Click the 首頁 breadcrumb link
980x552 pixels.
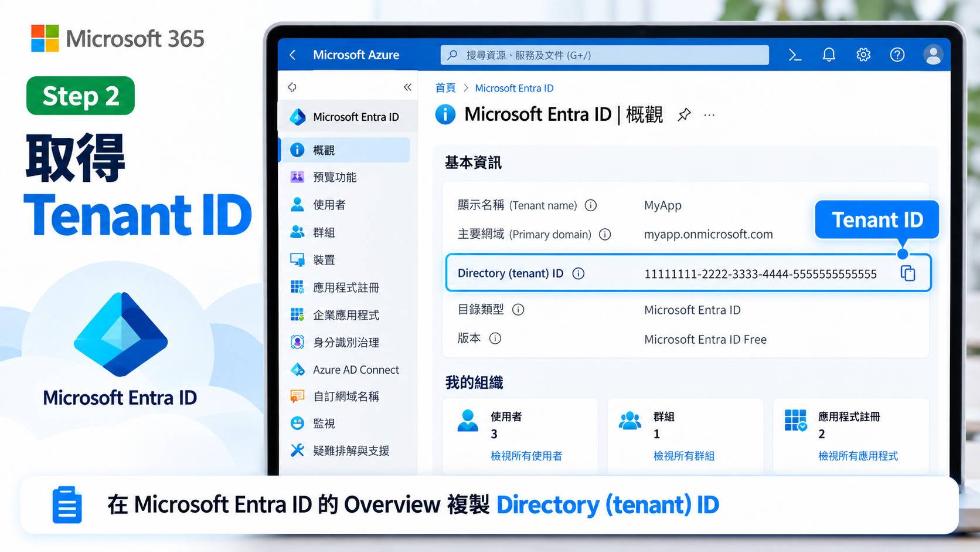tap(445, 88)
